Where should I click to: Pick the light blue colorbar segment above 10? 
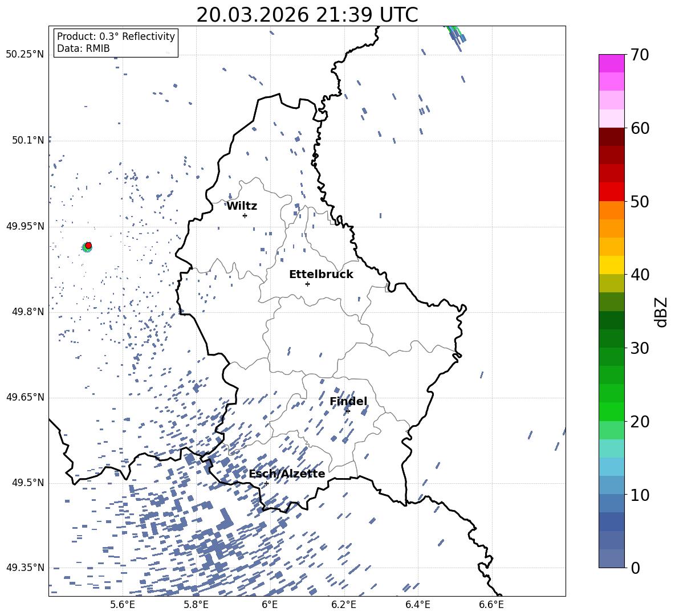(x=611, y=485)
